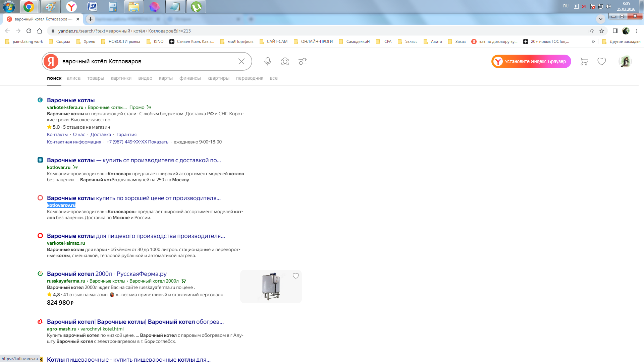Click the browser reload button
This screenshot has height=362, width=644.
pos(29,31)
